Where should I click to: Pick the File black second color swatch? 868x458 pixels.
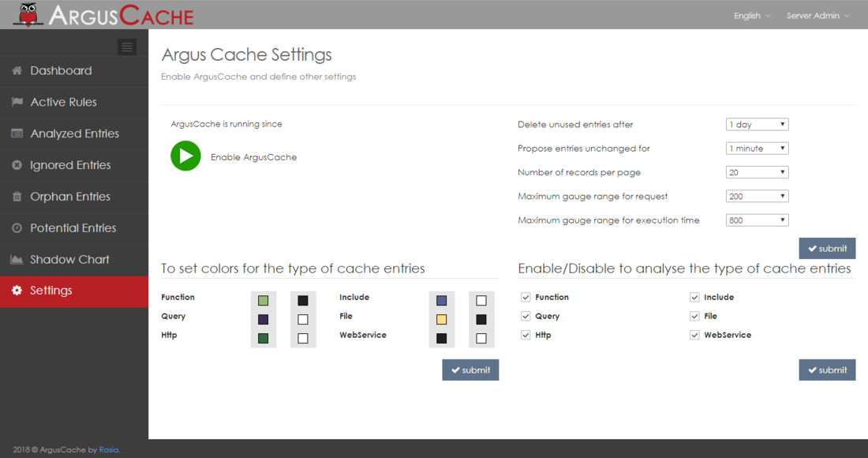(481, 319)
